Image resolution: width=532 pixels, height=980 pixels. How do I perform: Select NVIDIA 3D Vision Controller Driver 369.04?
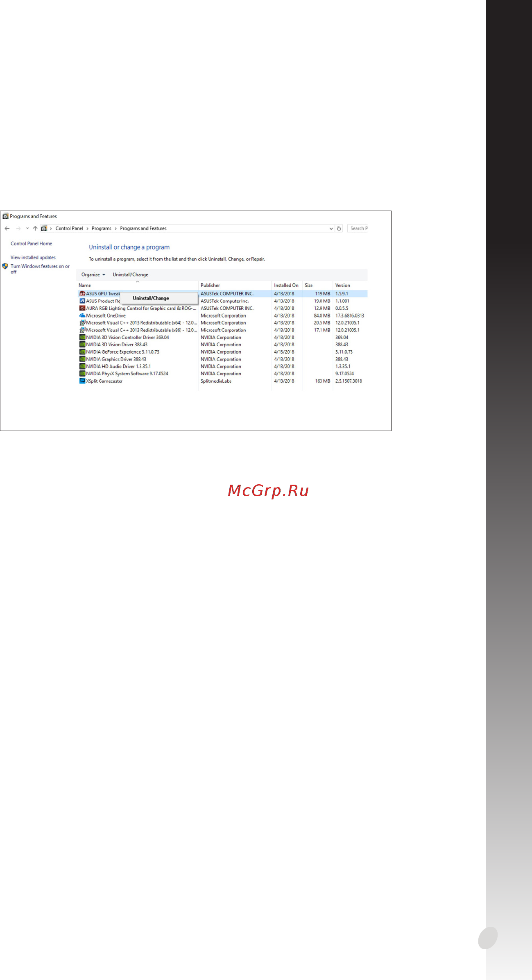127,338
